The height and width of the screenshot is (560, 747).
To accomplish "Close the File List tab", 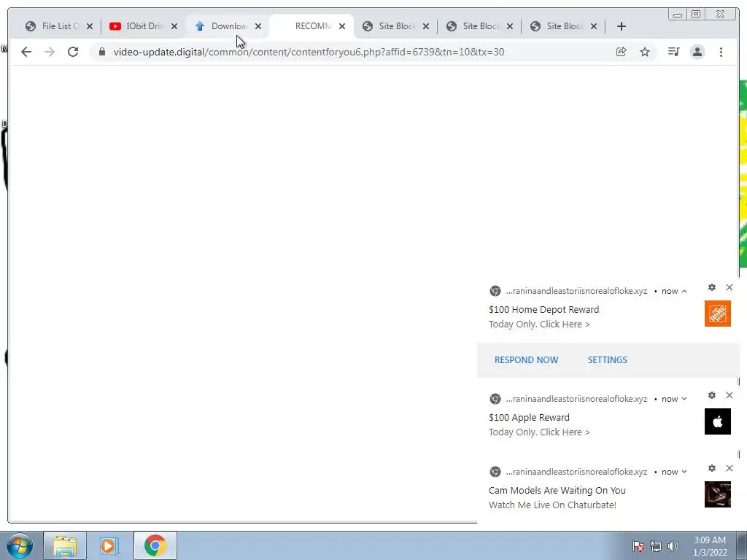I will 90,26.
